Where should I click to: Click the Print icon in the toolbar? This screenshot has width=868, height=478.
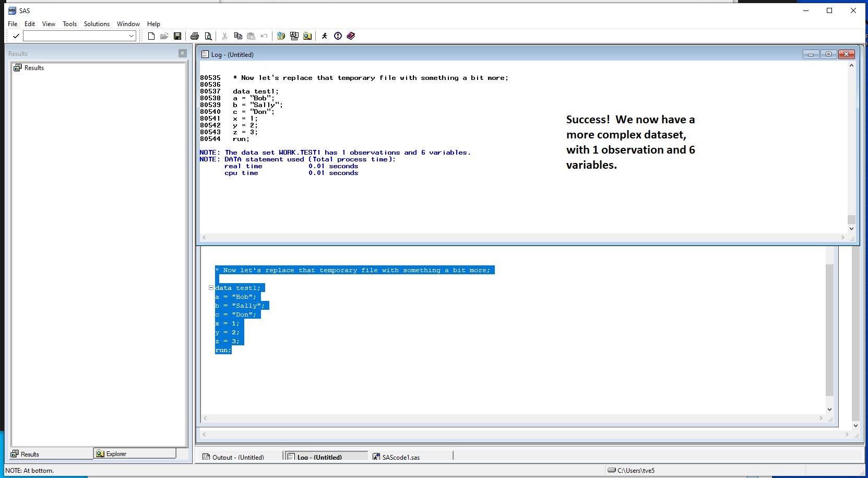tap(195, 36)
